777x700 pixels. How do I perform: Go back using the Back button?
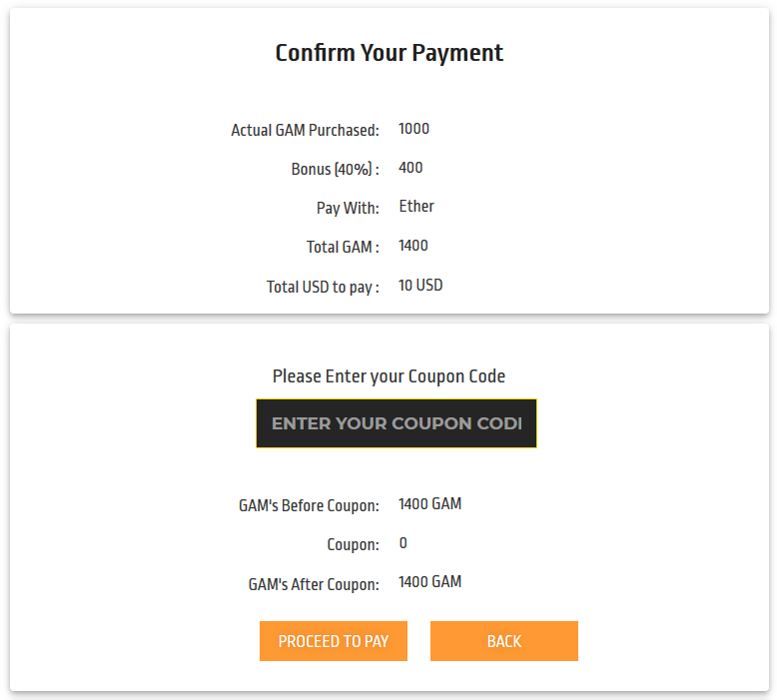tap(503, 641)
